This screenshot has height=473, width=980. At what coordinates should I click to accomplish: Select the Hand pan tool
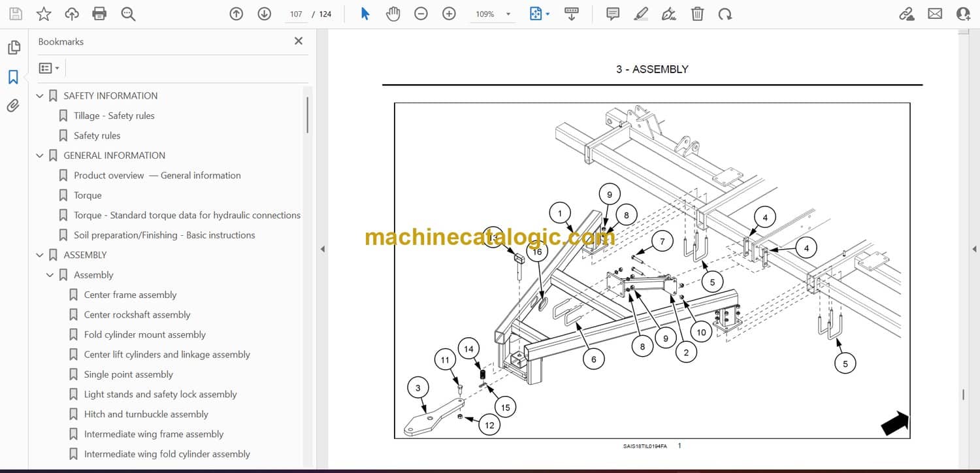[393, 14]
